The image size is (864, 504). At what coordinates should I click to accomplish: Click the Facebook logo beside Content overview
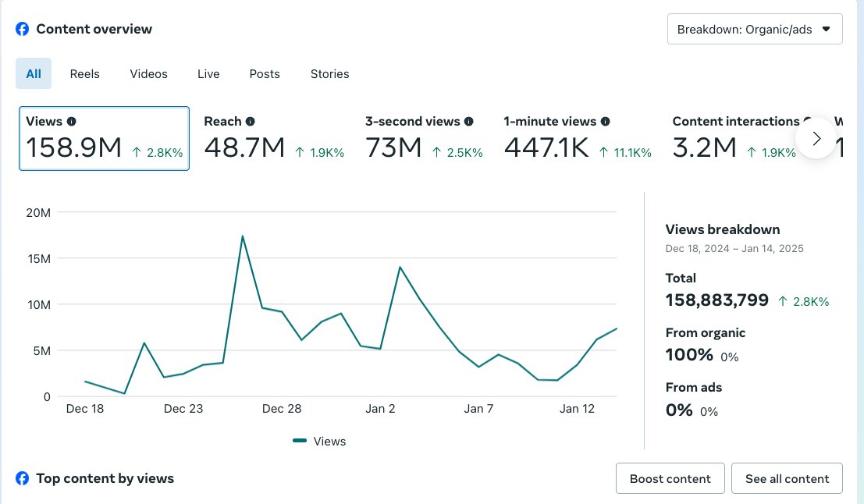coord(22,29)
